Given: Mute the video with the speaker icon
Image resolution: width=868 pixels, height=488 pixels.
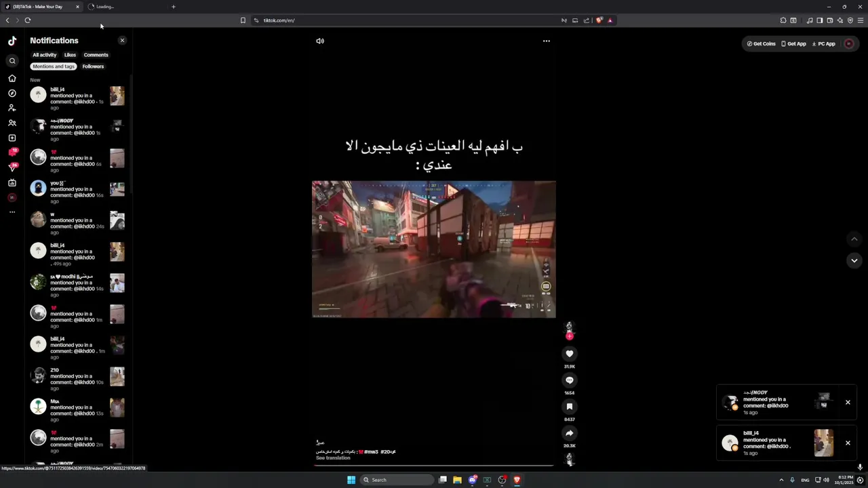Looking at the screenshot, I should [320, 41].
